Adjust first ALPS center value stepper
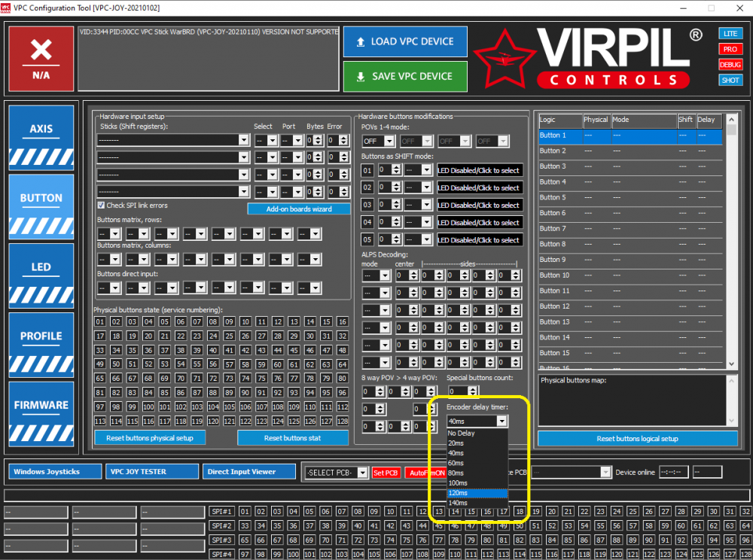 413,275
